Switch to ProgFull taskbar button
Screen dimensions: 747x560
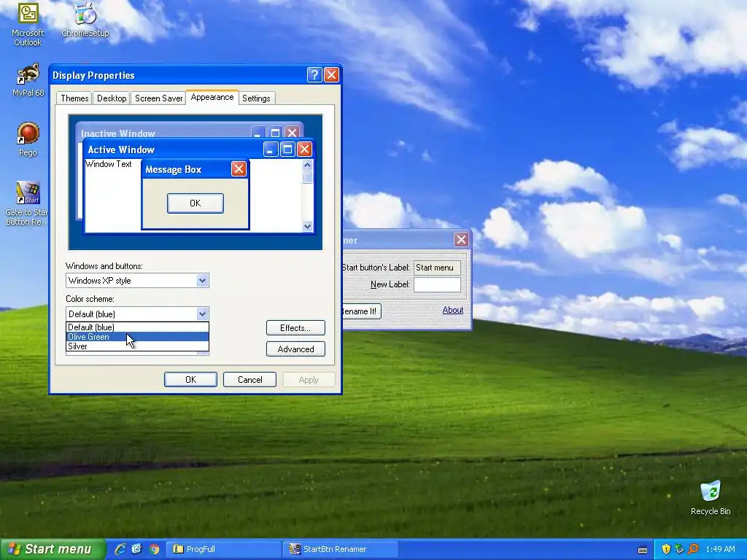[224, 549]
